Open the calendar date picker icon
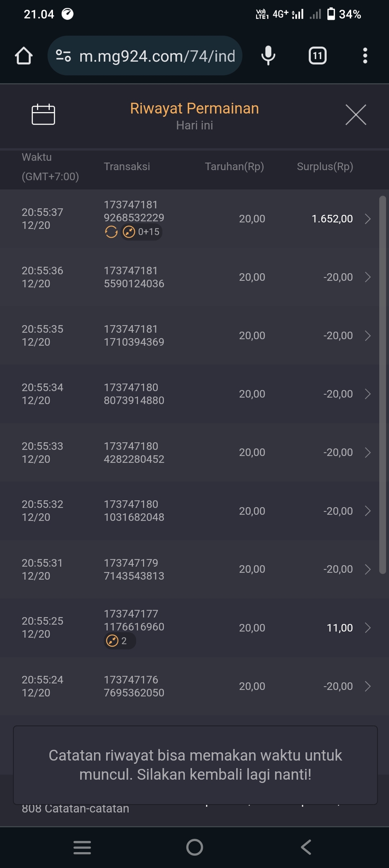Screen dimensions: 389x868 coord(43,114)
